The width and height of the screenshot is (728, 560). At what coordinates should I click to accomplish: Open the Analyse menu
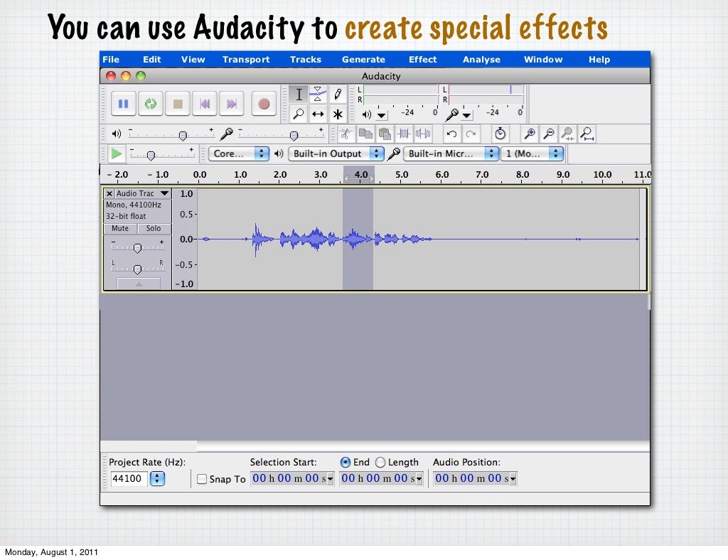click(481, 60)
